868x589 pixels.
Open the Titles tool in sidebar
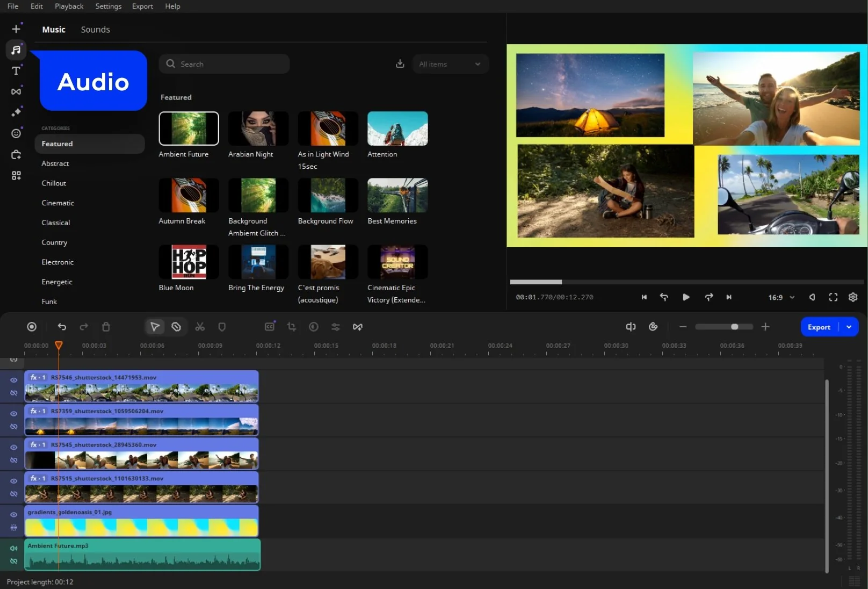16,70
